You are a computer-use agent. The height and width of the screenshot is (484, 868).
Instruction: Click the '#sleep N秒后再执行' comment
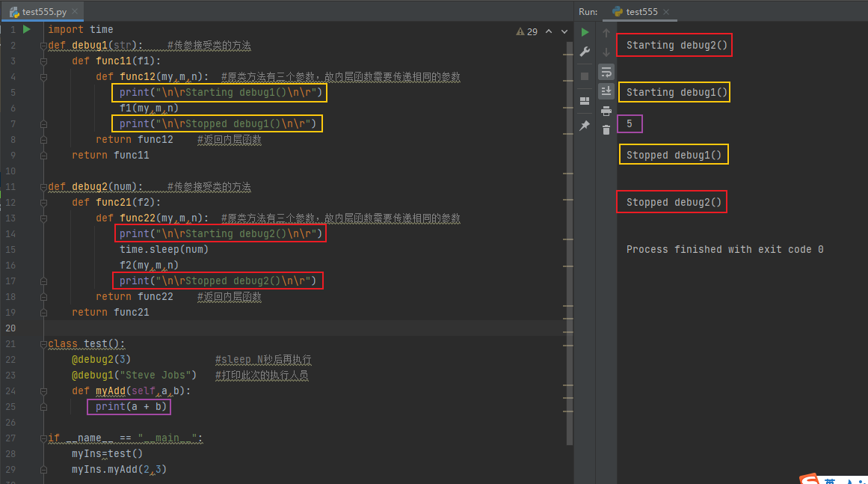pyautogui.click(x=263, y=360)
